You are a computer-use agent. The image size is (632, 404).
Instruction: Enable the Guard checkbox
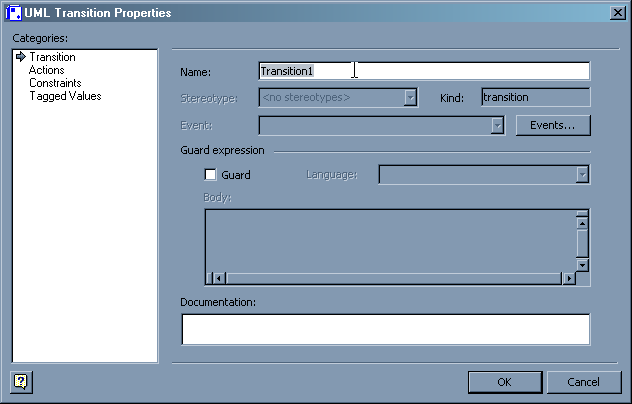(210, 175)
